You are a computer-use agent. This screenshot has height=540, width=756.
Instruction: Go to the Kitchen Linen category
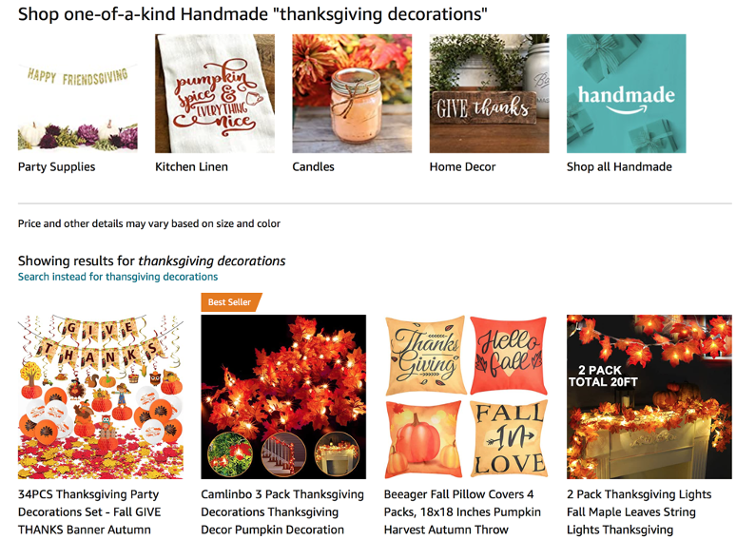click(x=191, y=166)
